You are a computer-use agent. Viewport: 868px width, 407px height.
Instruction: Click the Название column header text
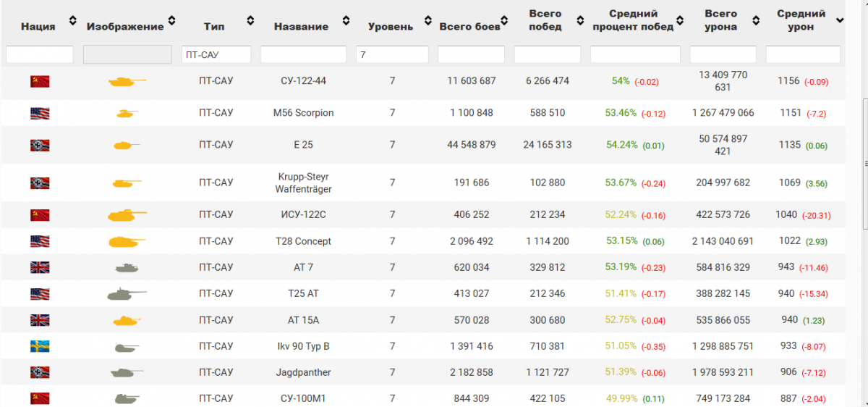point(301,27)
